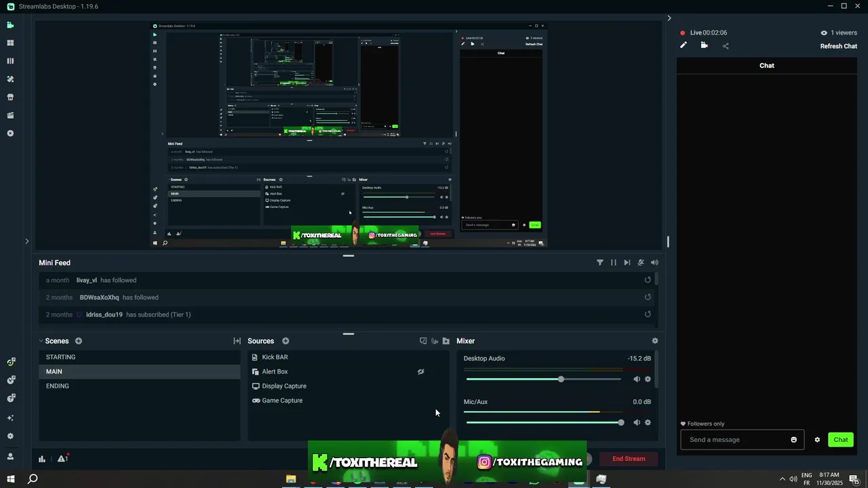Show hidden system tray icons
Screen dimensions: 868x488
point(782,479)
